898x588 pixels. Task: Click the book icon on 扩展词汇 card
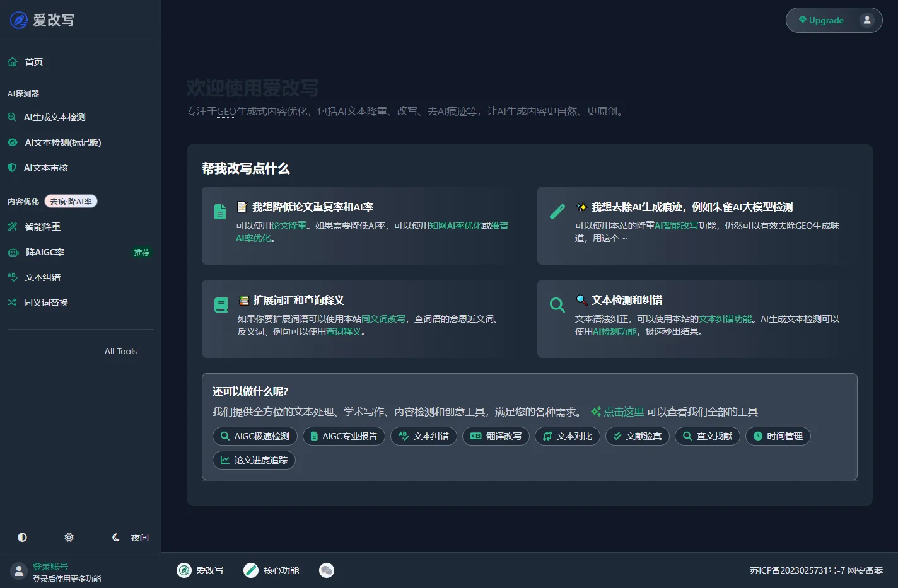coord(221,305)
